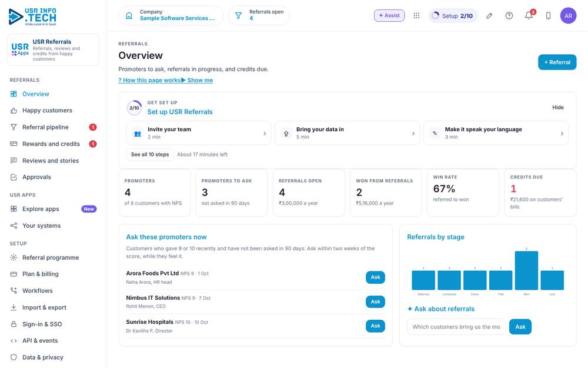Click the Assist button
Image resolution: width=588 pixels, height=368 pixels.
[389, 15]
